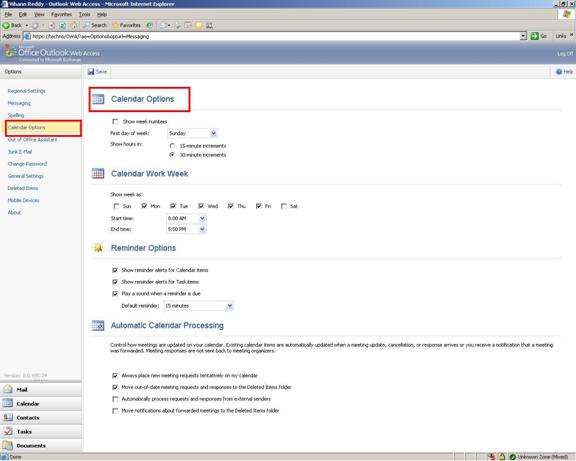Open the Favorites menu
Screen dimensions: 576x461
tap(61, 14)
